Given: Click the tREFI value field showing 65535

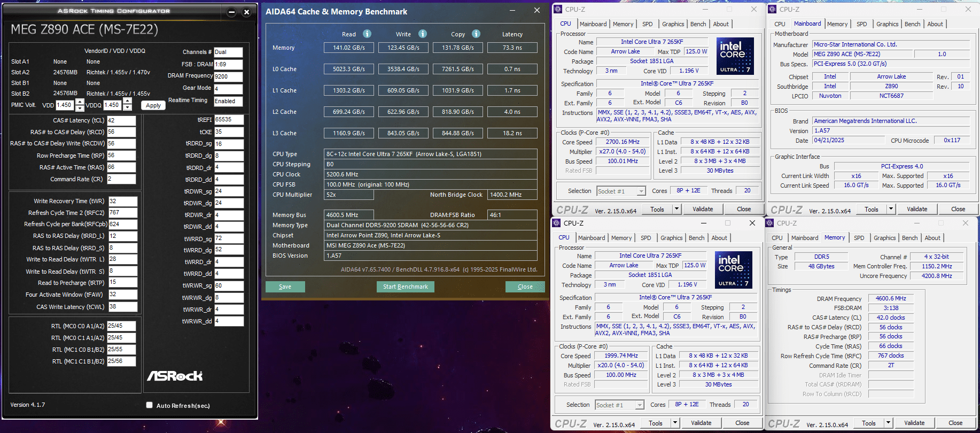Looking at the screenshot, I should point(229,120).
